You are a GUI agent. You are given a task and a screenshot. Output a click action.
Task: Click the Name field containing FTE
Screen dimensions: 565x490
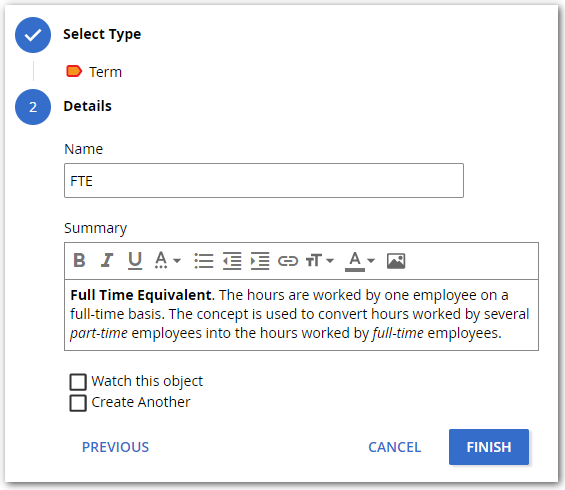pyautogui.click(x=264, y=181)
